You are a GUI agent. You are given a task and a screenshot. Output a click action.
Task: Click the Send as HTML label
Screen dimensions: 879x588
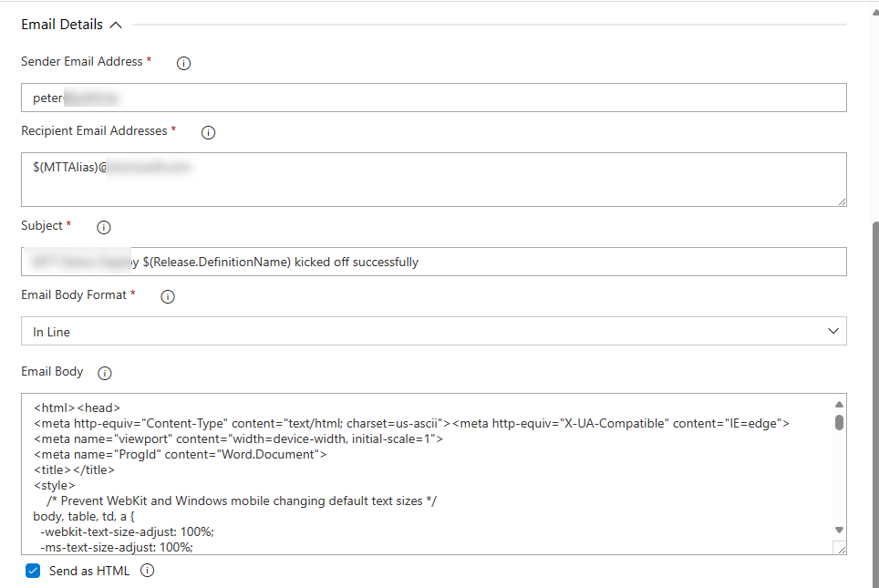click(x=89, y=570)
